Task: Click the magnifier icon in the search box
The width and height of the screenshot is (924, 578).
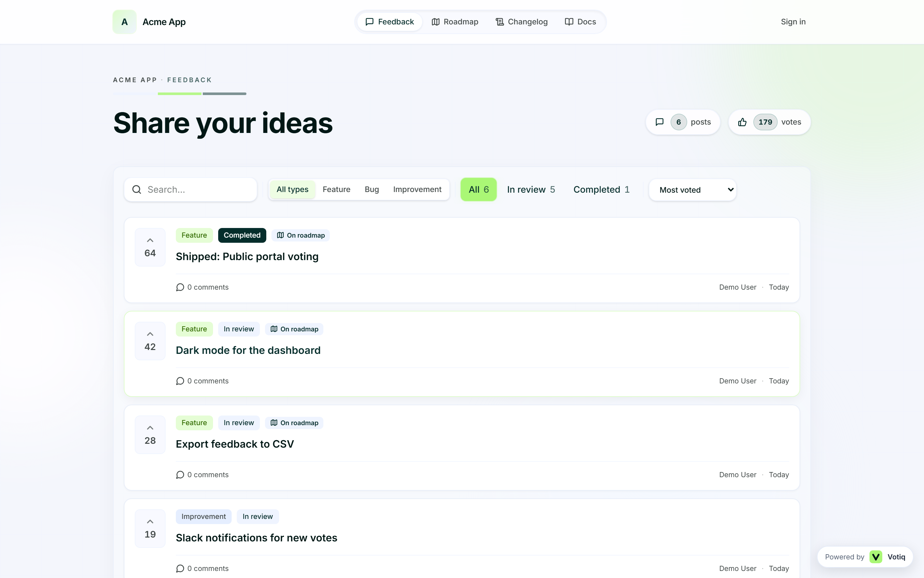Action: click(x=137, y=189)
